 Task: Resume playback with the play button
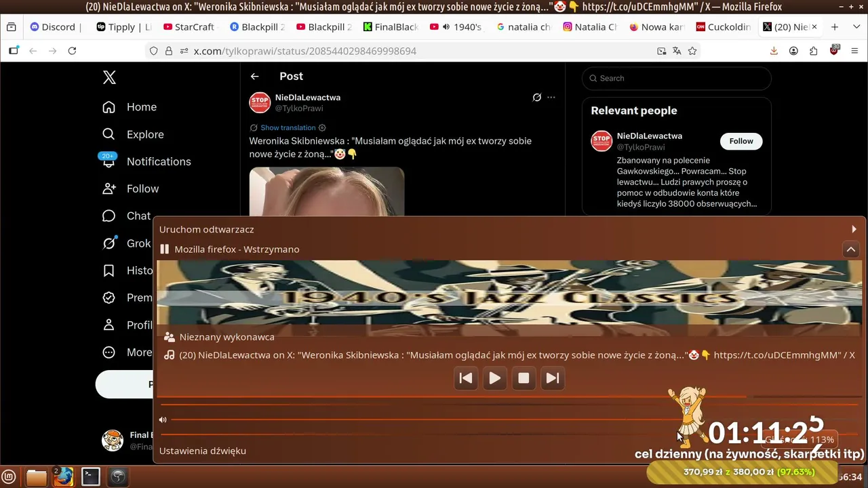[x=495, y=378]
